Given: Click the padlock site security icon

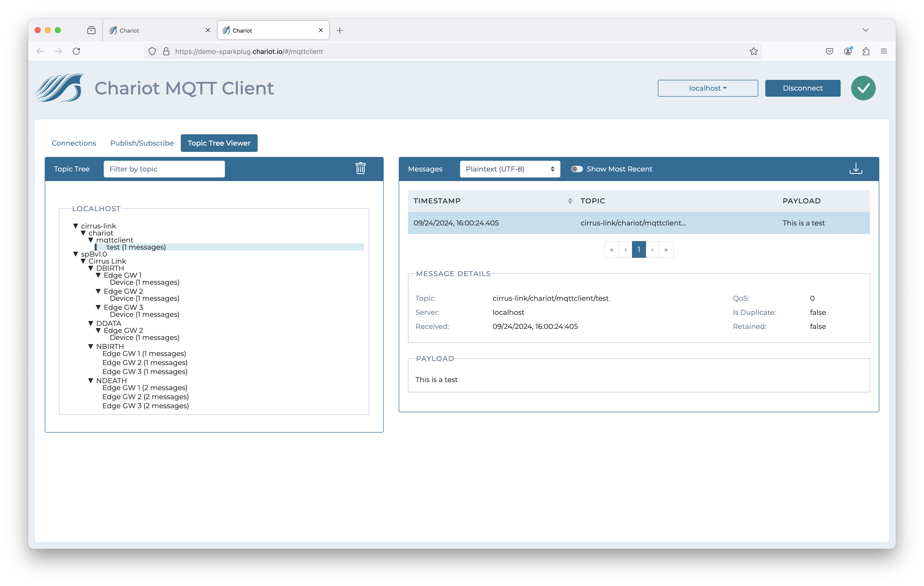Looking at the screenshot, I should [x=166, y=51].
